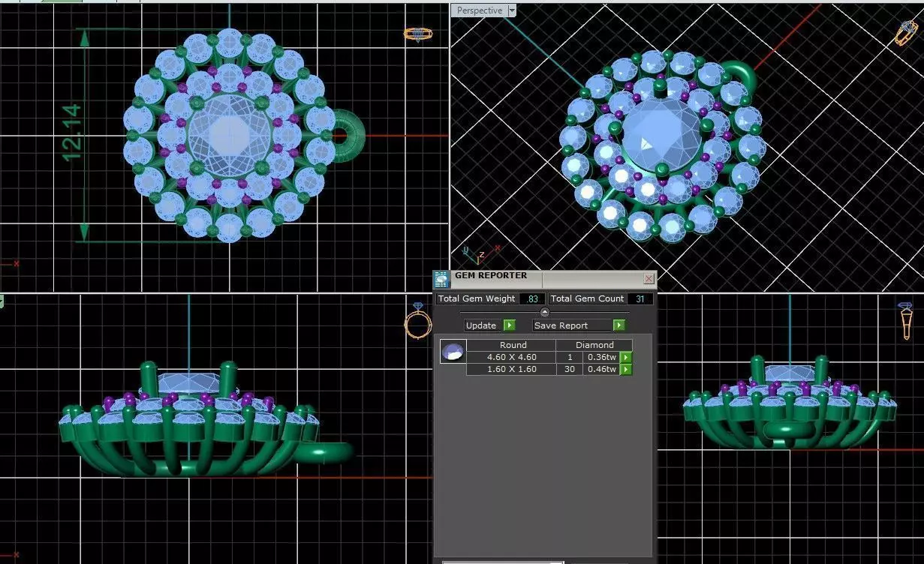Click the green arrow for 0.36tw row
This screenshot has width=924, height=564.
tap(625, 358)
